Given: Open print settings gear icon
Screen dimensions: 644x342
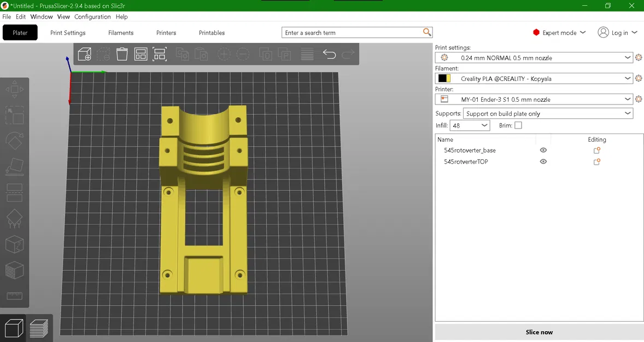Looking at the screenshot, I should click(x=639, y=57).
